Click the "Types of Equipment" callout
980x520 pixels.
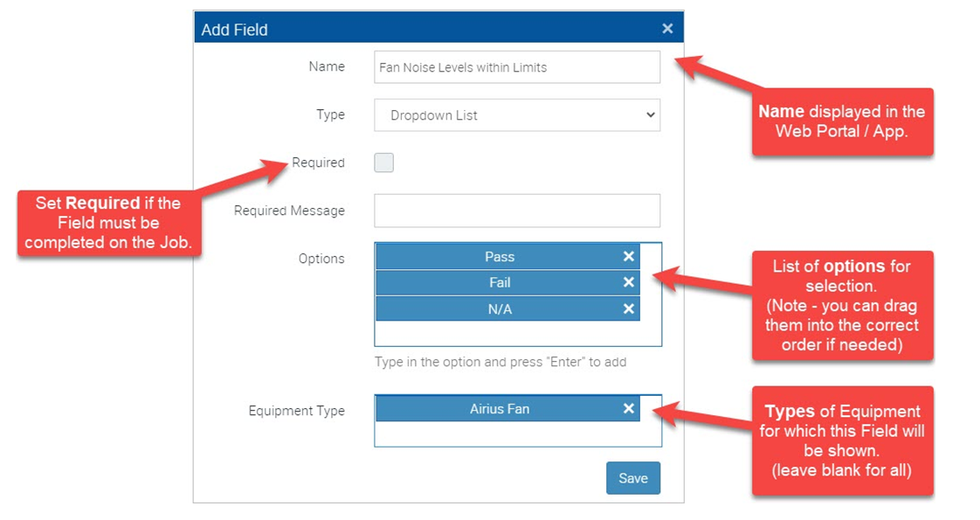coord(842,440)
